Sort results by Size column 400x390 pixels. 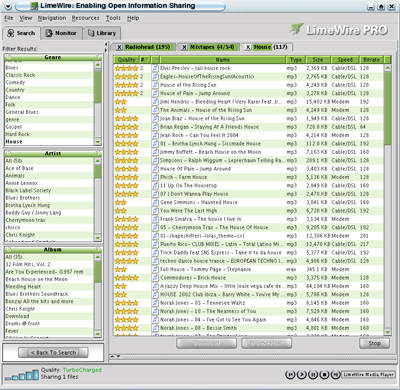[x=318, y=60]
